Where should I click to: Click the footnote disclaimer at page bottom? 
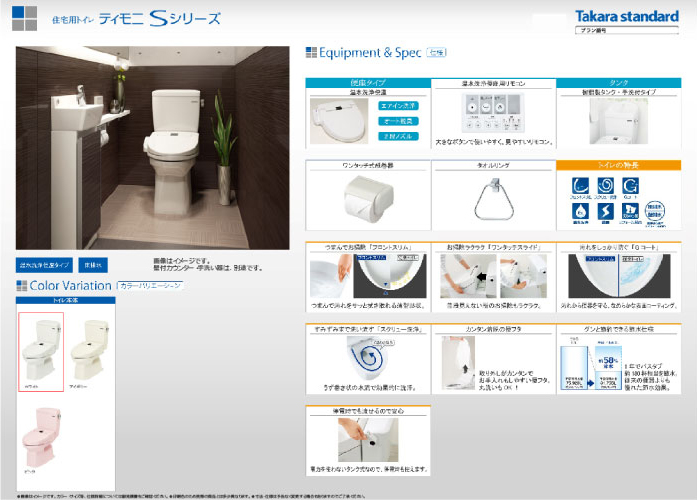tap(191, 496)
